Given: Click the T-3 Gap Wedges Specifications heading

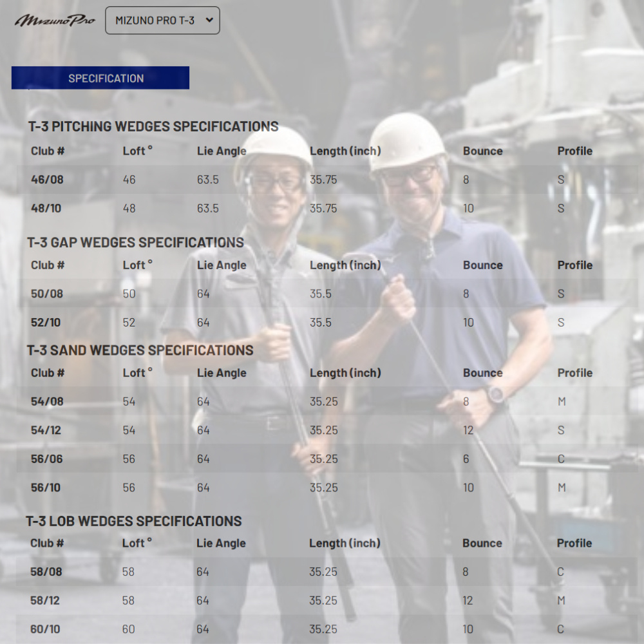Looking at the screenshot, I should tap(135, 242).
